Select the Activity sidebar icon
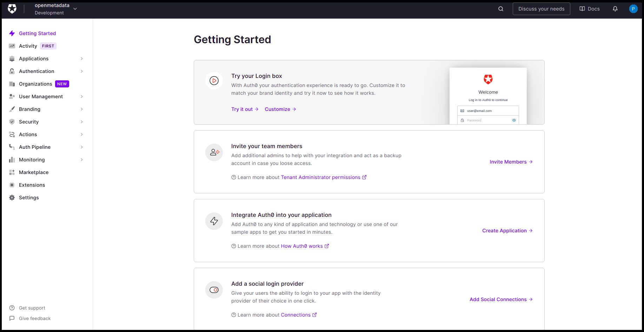The width and height of the screenshot is (644, 332). (12, 46)
